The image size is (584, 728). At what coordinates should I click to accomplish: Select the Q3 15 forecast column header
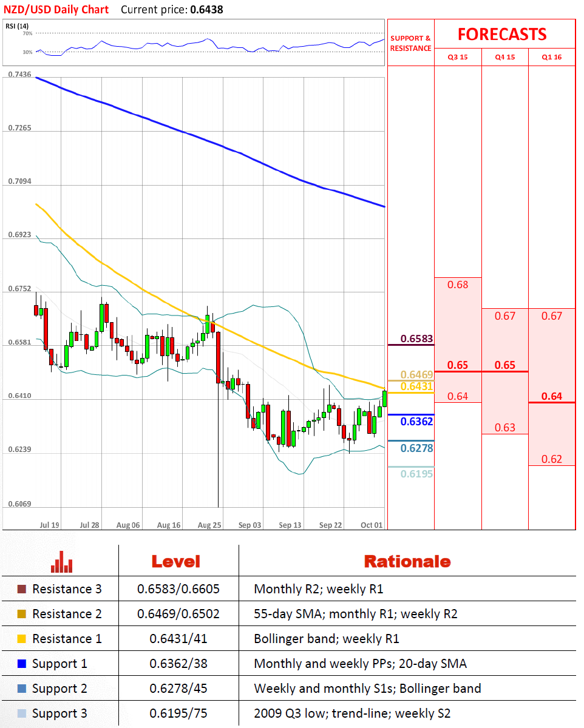[457, 57]
